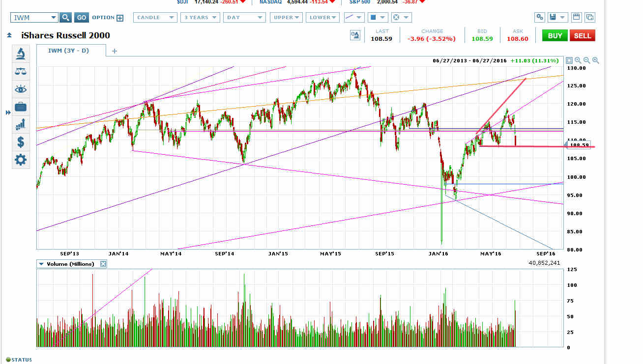Click the delete drawings X circle icon
The image size is (643, 364).
[396, 17]
